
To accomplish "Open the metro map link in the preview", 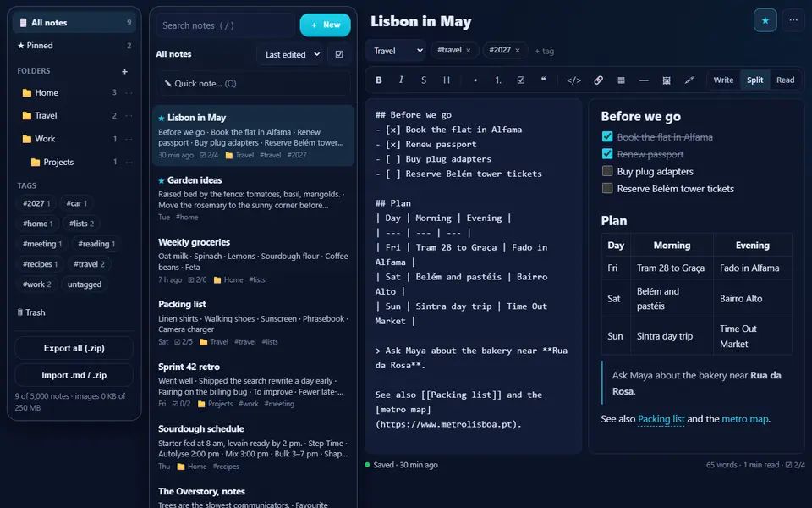I will (x=744, y=419).
